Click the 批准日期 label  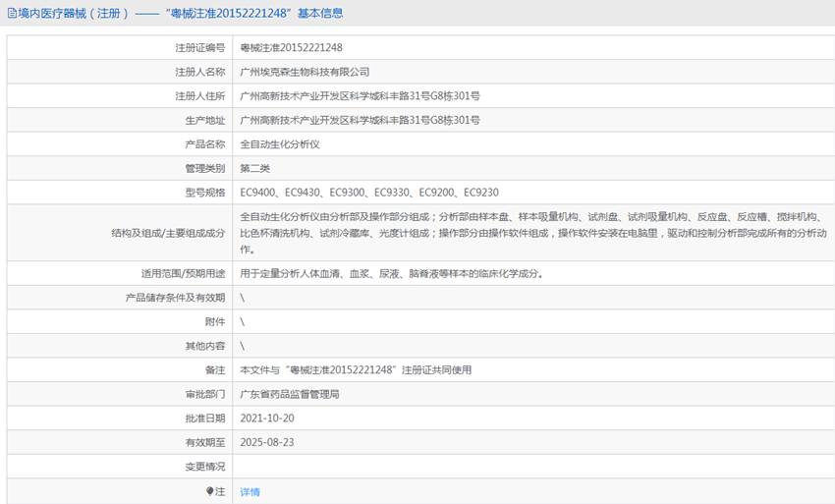205,419
